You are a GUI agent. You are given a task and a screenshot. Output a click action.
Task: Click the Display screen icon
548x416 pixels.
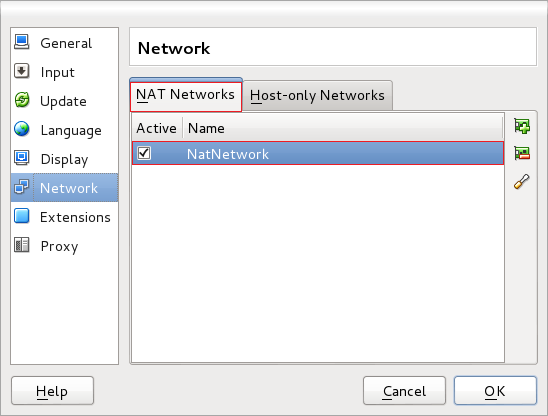(22, 158)
